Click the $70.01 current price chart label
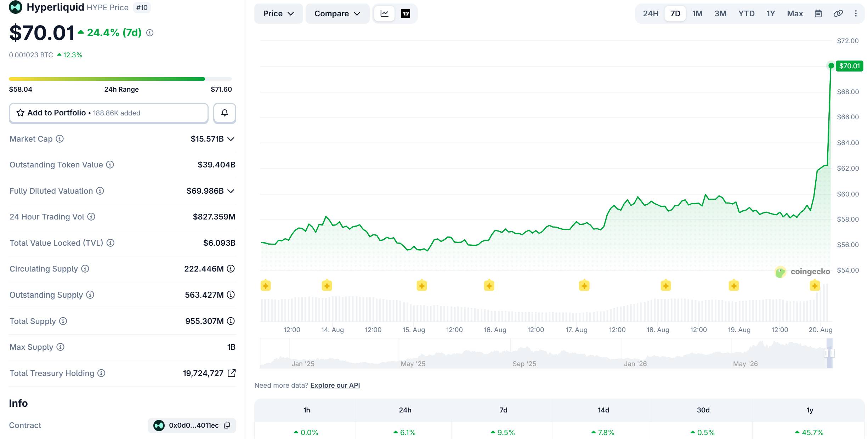The image size is (868, 439). 849,66
